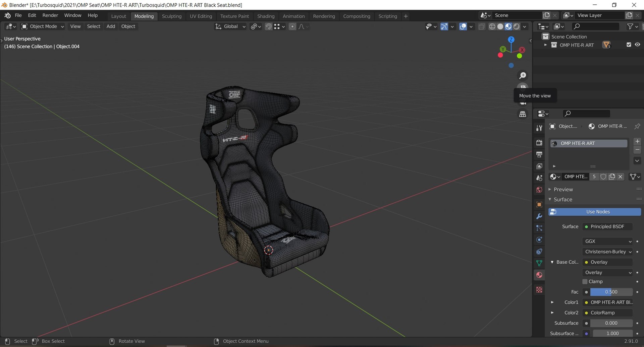This screenshot has width=644, height=347.
Task: Toggle fake user shield for material
Action: point(603,177)
